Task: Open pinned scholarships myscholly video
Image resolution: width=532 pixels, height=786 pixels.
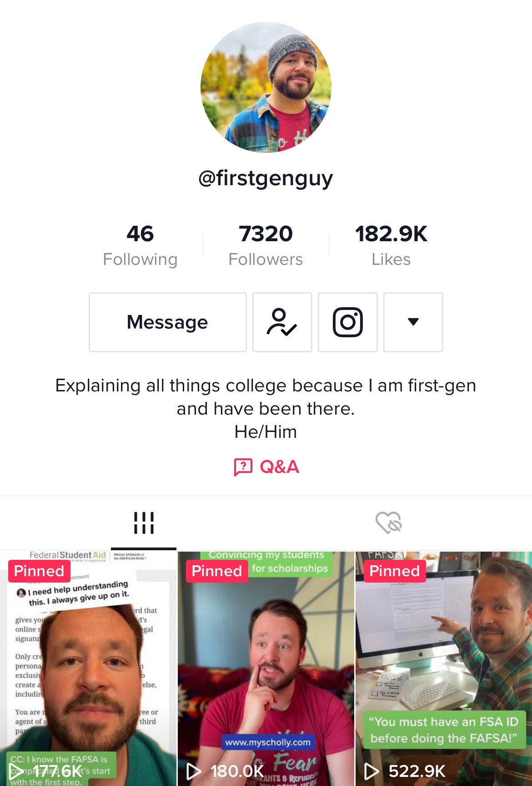Action: pos(266,669)
